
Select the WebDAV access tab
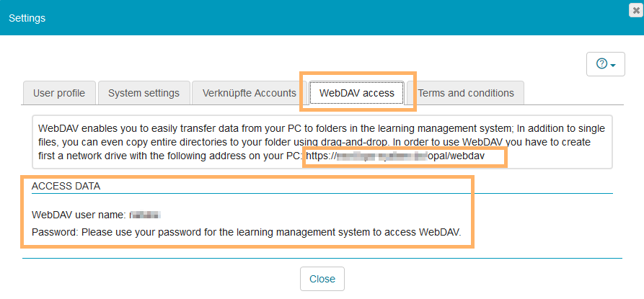pos(356,93)
